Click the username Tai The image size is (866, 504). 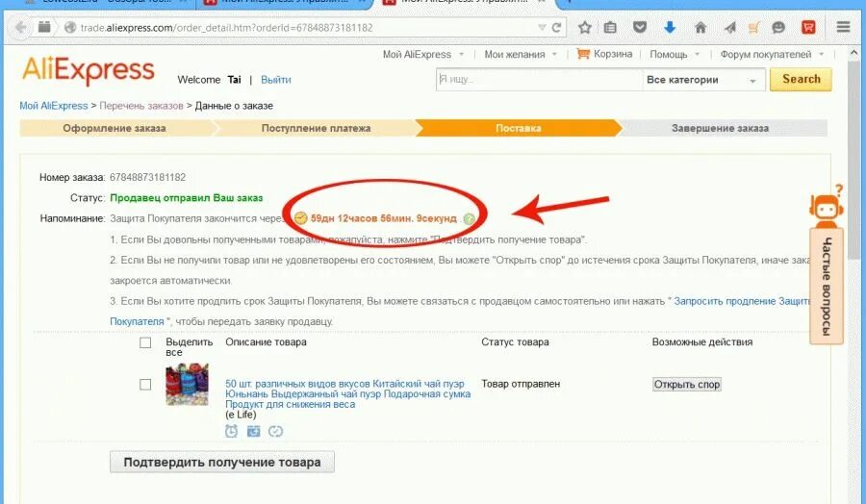234,80
